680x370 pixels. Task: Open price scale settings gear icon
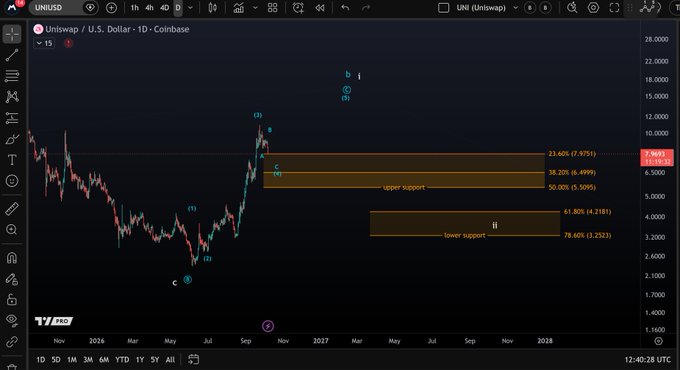click(658, 341)
